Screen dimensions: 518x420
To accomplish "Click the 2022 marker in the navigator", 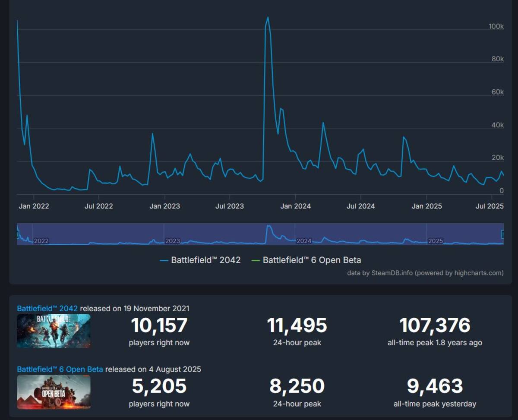I will 41,241.
